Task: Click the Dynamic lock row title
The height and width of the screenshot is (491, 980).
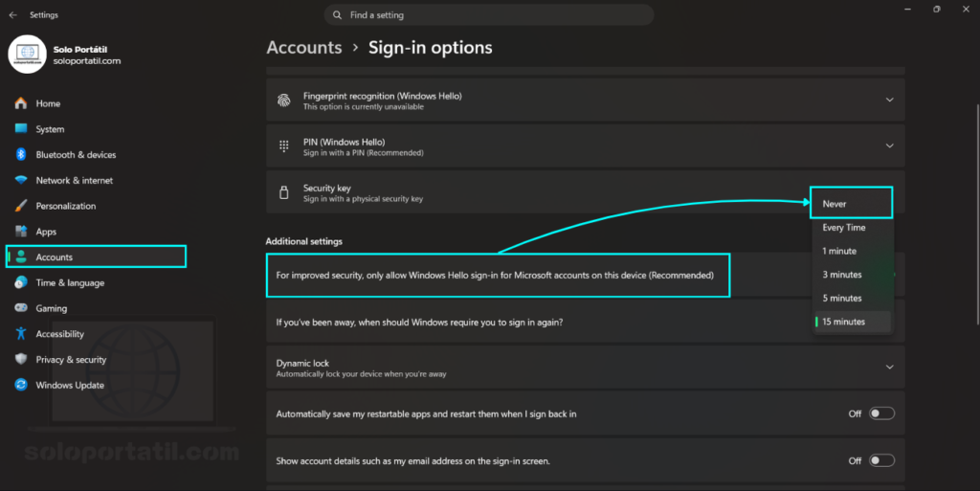Action: (302, 363)
